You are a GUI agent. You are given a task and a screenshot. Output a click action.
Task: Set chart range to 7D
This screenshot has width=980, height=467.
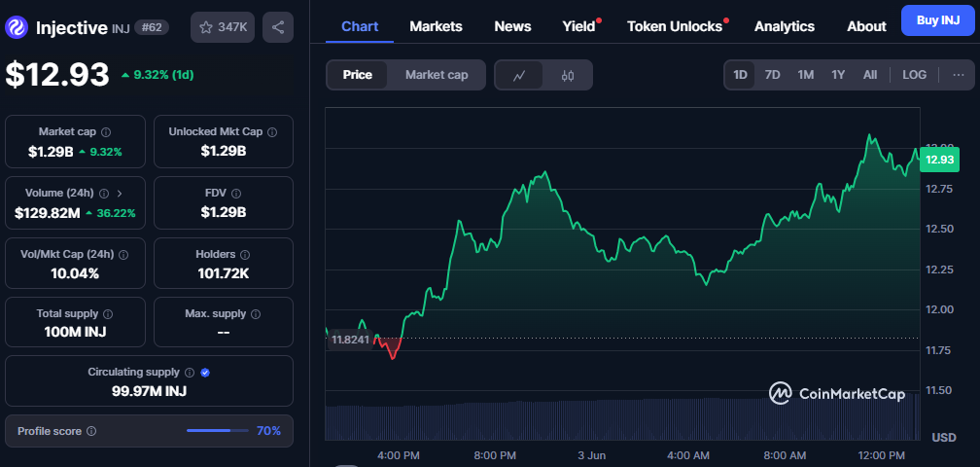[x=773, y=75]
